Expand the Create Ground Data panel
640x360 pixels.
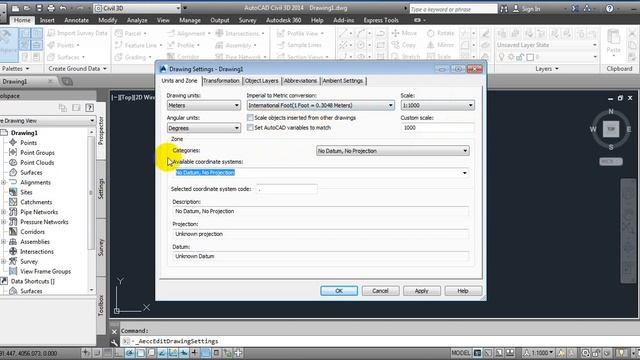coord(78,69)
